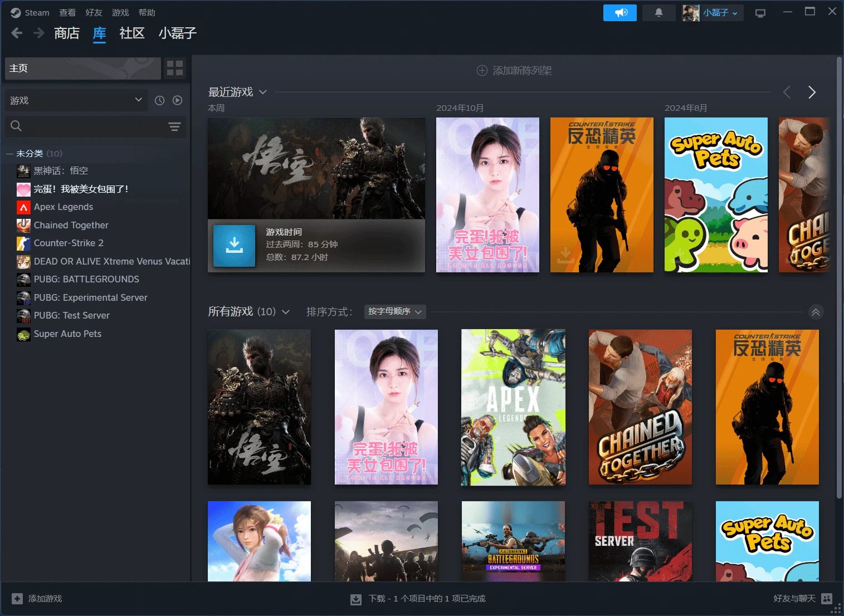Open Chained Together cover in all games

640,407
